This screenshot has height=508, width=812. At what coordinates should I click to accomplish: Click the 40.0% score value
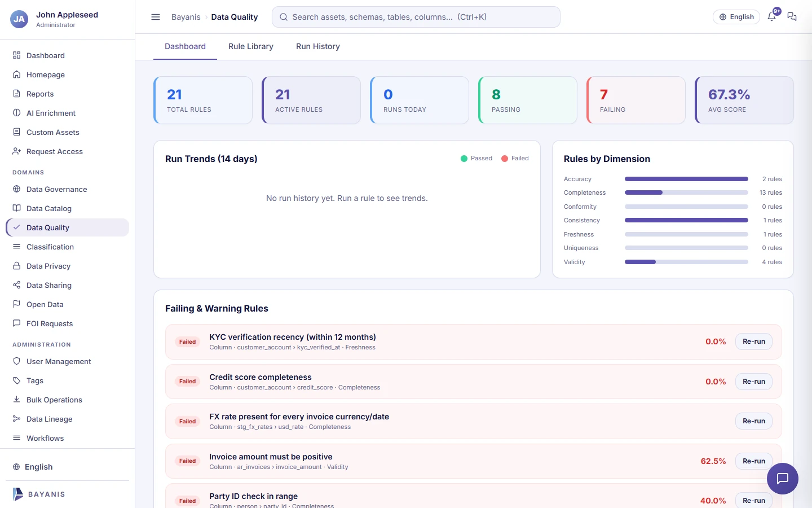pos(713,501)
